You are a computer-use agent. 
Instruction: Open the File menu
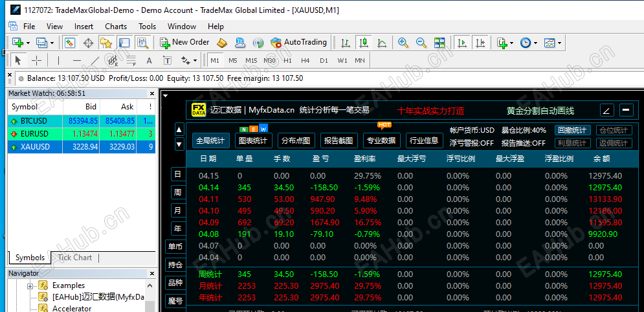29,27
